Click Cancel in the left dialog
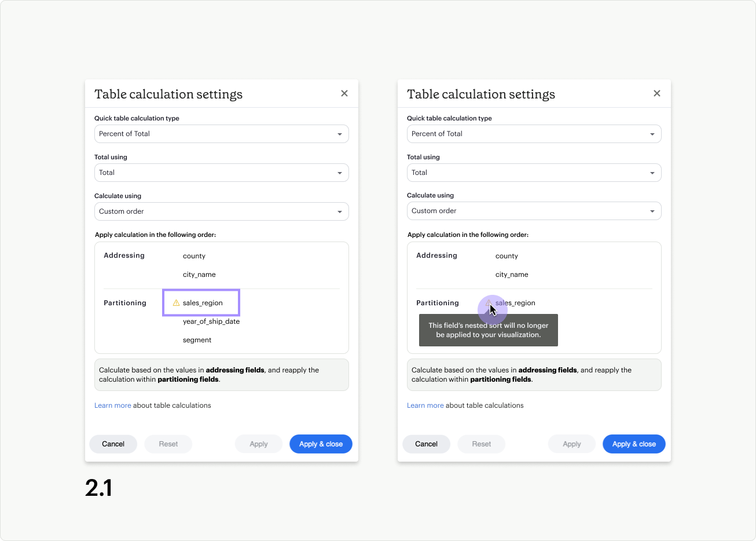This screenshot has width=756, height=541. (x=113, y=444)
